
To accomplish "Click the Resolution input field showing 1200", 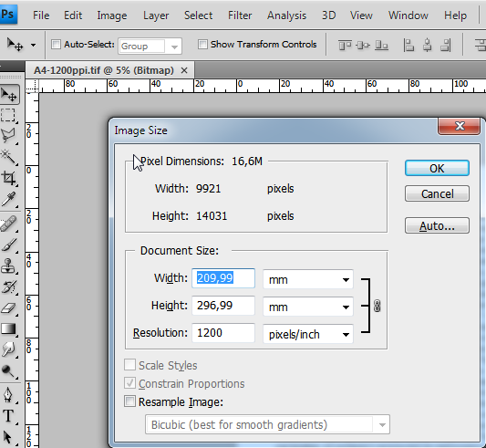I will [x=223, y=333].
